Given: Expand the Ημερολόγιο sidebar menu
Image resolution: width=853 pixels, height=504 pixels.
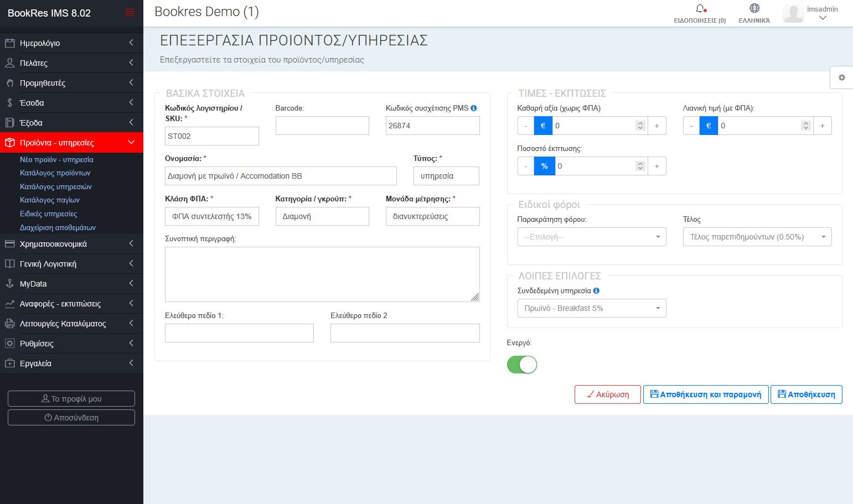Looking at the screenshot, I should point(71,43).
